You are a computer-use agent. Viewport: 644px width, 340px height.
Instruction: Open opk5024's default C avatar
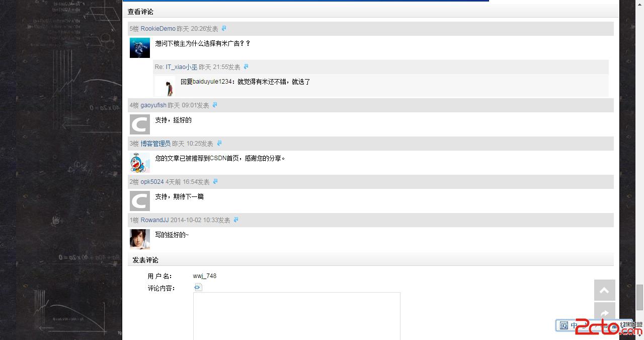140,201
